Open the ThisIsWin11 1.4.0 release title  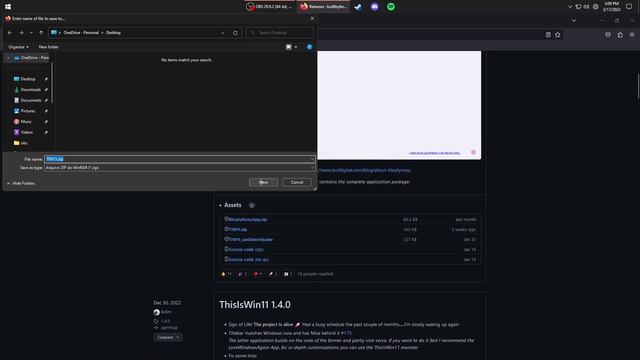pyautogui.click(x=255, y=304)
